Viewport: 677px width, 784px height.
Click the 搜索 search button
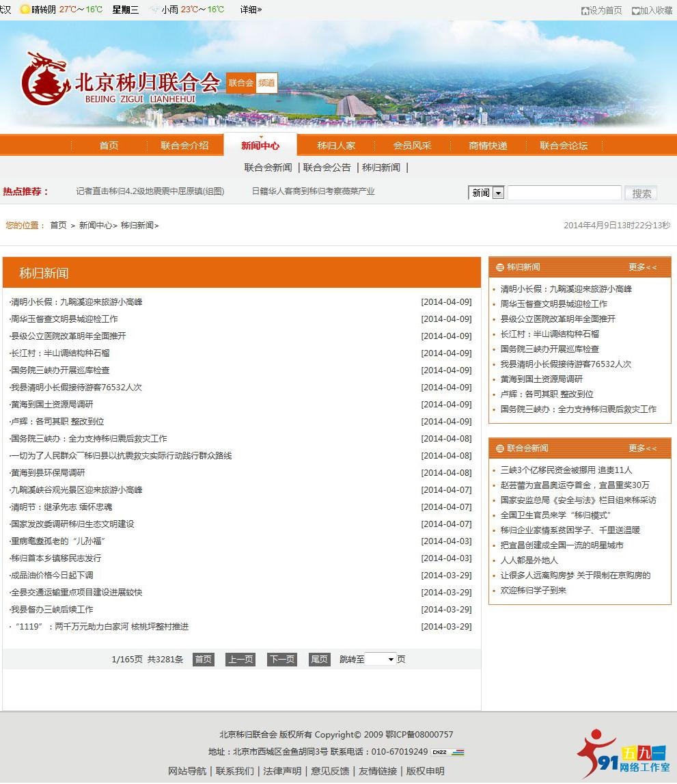(x=640, y=193)
